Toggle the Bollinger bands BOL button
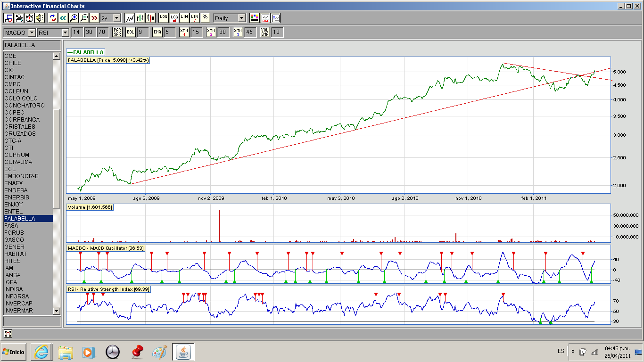This screenshot has width=644, height=362. (130, 32)
